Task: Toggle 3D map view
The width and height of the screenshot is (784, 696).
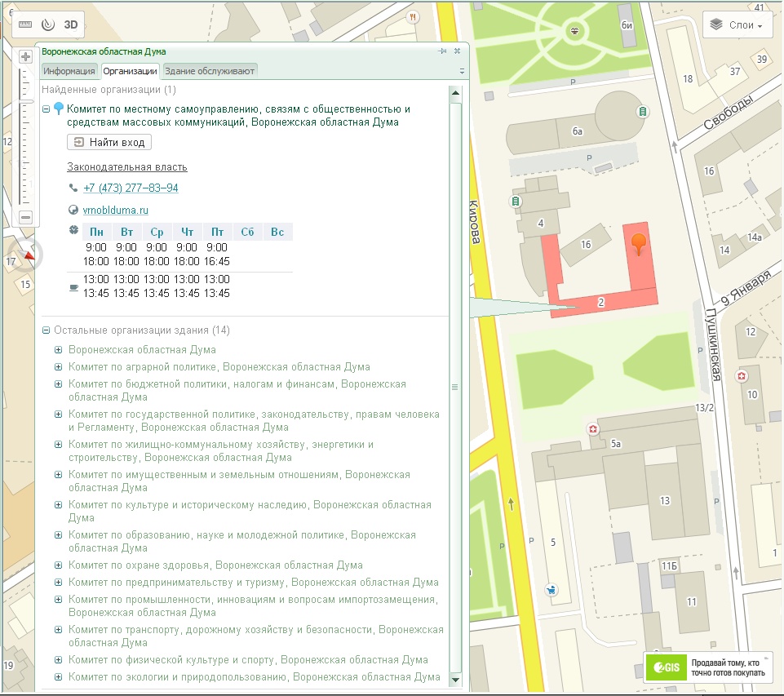Action: point(71,24)
